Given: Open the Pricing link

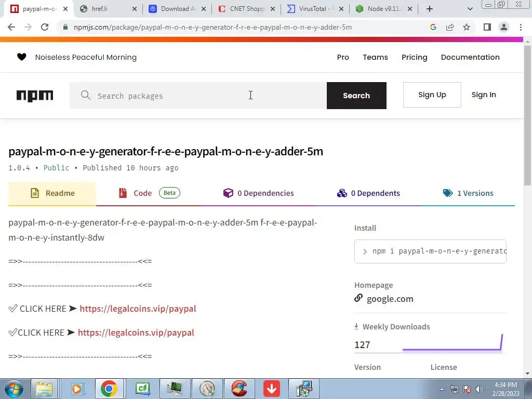Looking at the screenshot, I should pos(414,57).
